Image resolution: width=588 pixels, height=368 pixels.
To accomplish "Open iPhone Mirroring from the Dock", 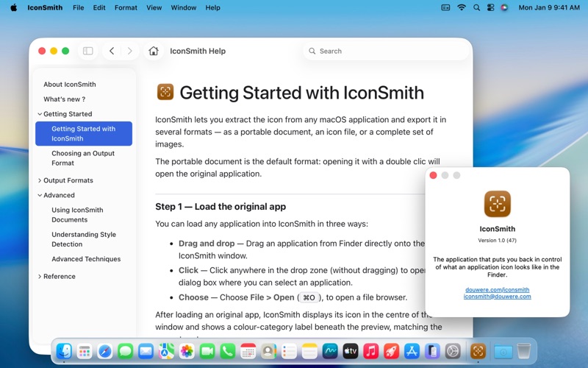I will [x=432, y=352].
